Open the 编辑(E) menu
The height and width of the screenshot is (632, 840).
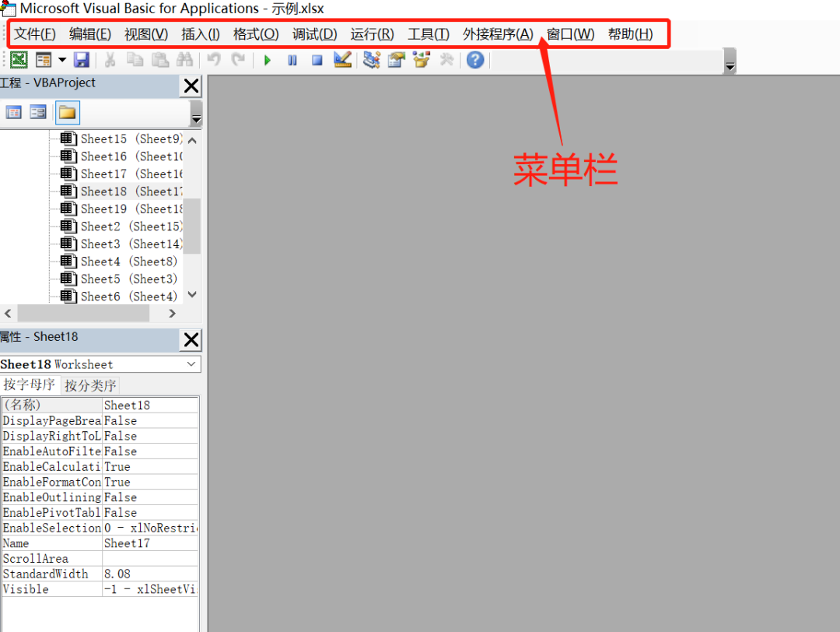pos(90,34)
